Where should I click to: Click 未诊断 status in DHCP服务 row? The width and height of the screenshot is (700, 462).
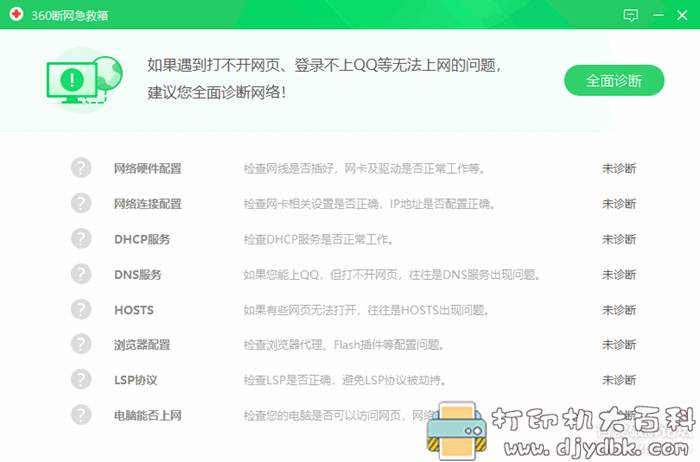coord(619,239)
